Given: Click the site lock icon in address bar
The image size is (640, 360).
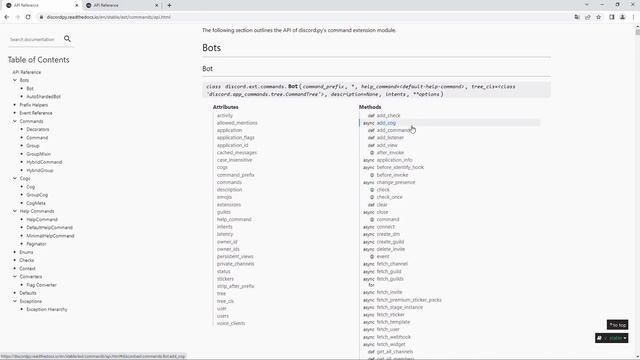Looking at the screenshot, I should (x=41, y=17).
